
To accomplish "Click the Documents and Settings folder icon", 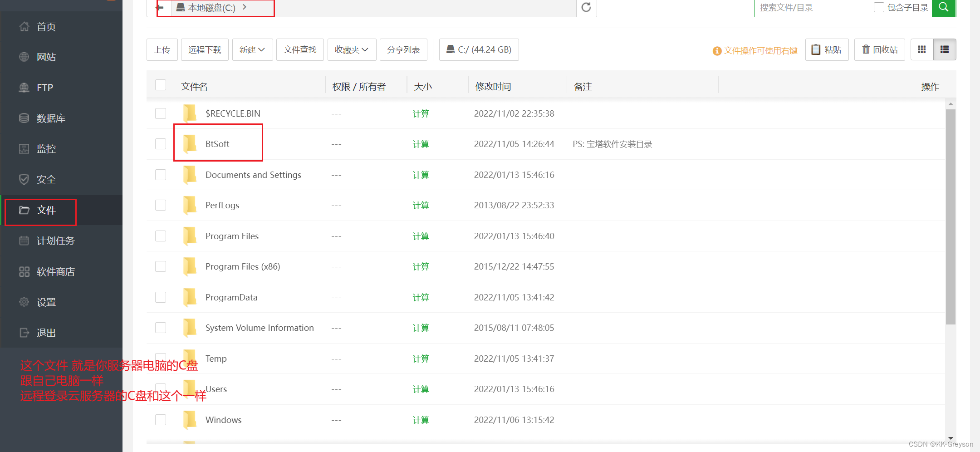I will click(190, 175).
